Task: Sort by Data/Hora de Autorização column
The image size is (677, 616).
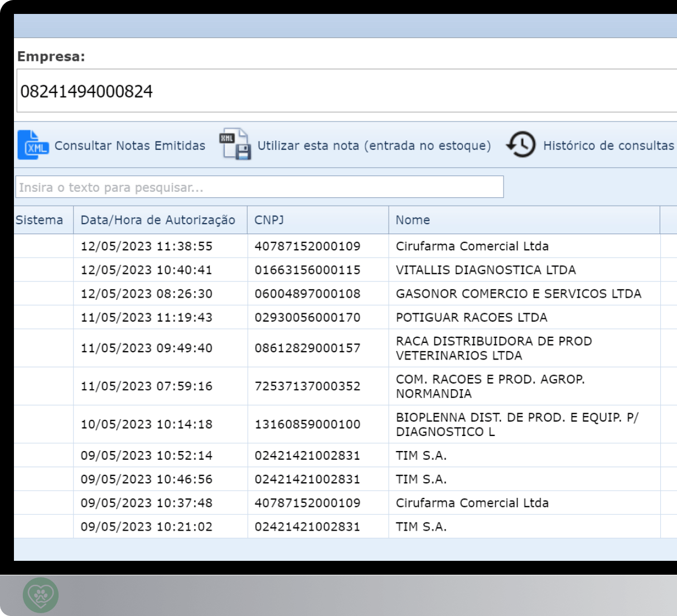Action: (x=158, y=220)
